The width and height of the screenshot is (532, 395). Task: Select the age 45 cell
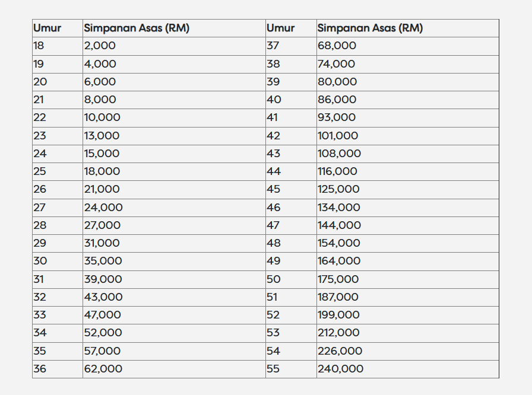point(291,190)
